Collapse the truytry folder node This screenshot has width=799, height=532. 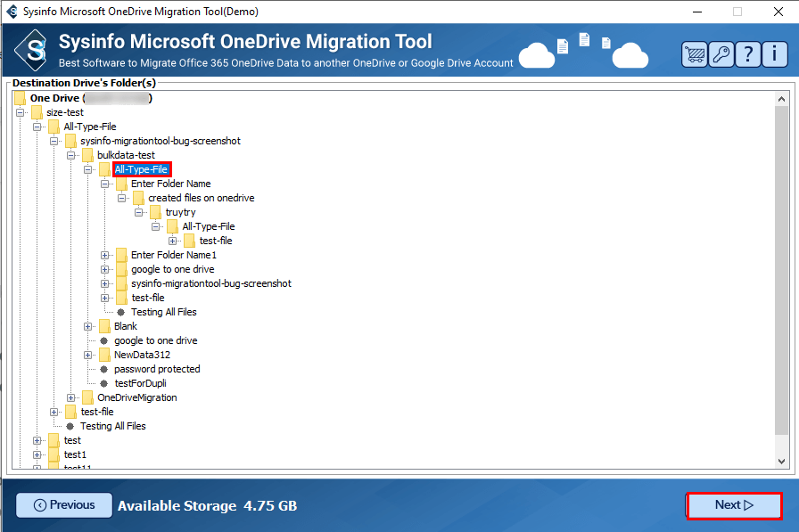coord(139,212)
